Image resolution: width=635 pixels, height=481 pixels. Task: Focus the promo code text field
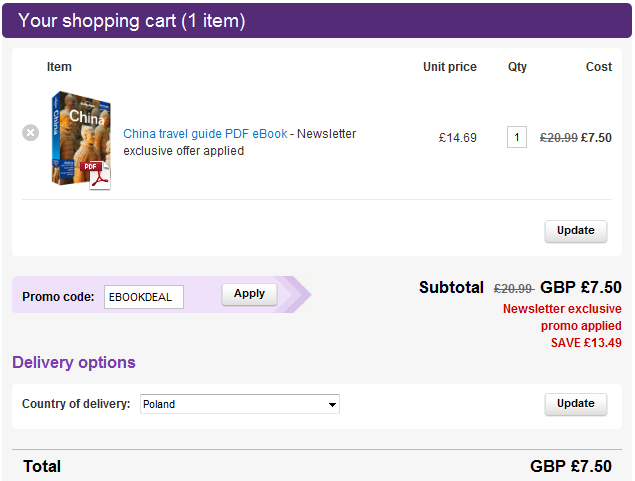pos(144,296)
